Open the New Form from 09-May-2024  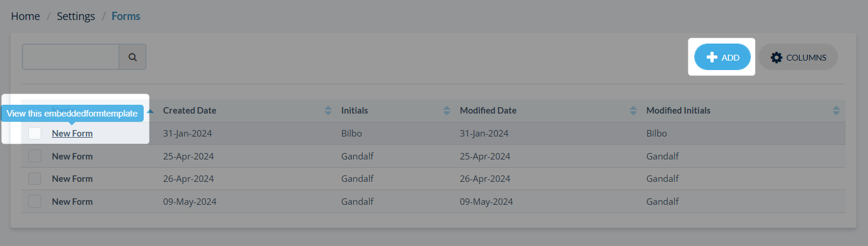pyautogui.click(x=72, y=201)
